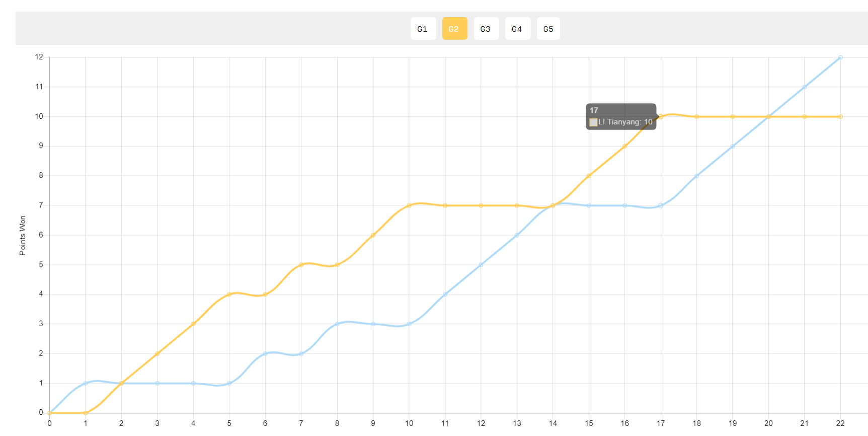Screen dimensions: 868x436
Task: Click the yellow point at rally 7
Action: pos(301,265)
